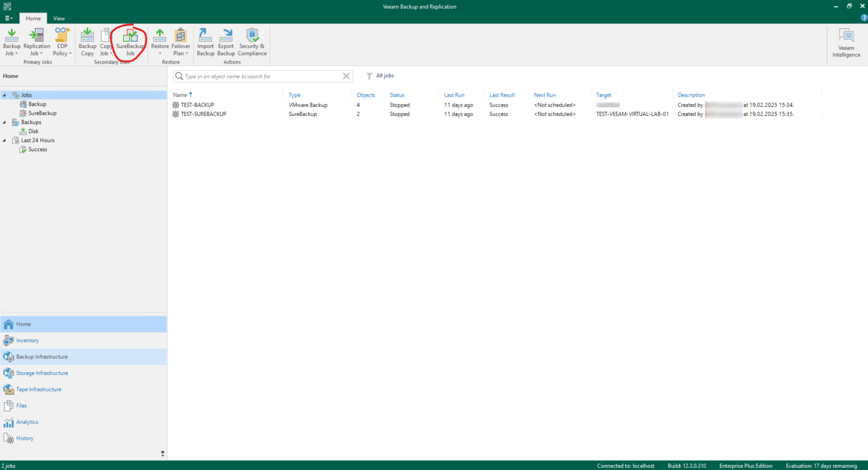Open the History view
The width and height of the screenshot is (868, 470).
coord(25,438)
